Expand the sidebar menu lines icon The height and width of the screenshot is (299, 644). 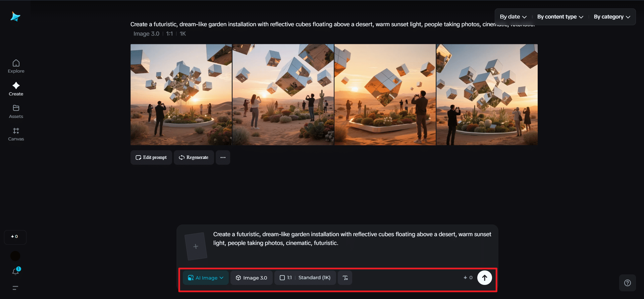click(15, 288)
